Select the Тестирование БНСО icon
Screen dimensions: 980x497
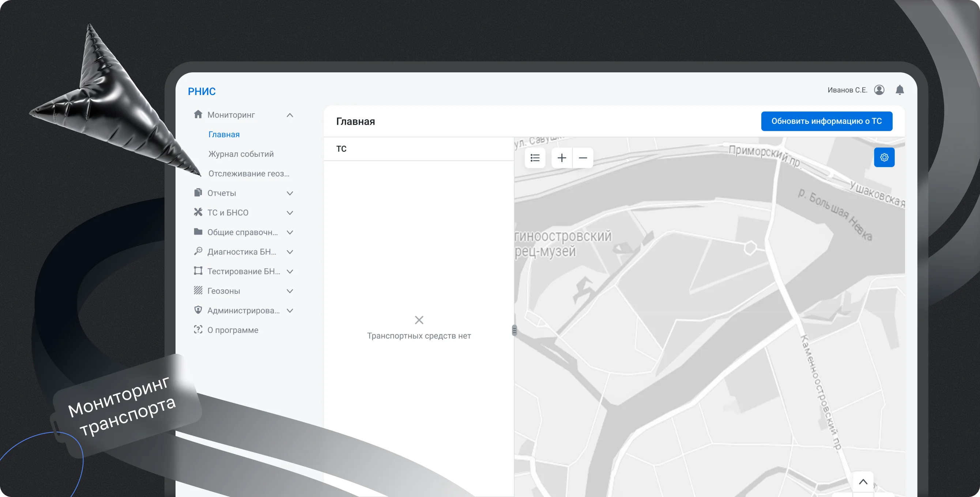pyautogui.click(x=198, y=271)
